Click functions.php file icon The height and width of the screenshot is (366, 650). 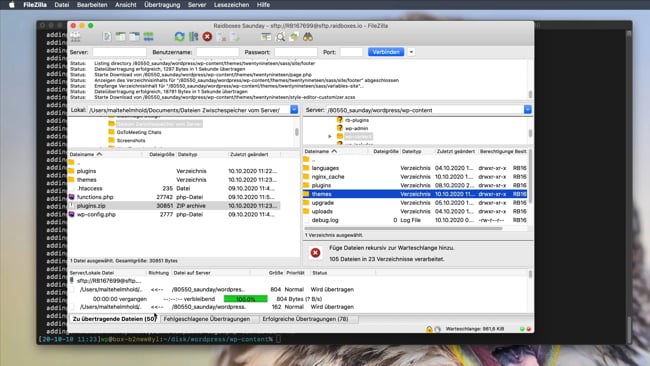[71, 197]
